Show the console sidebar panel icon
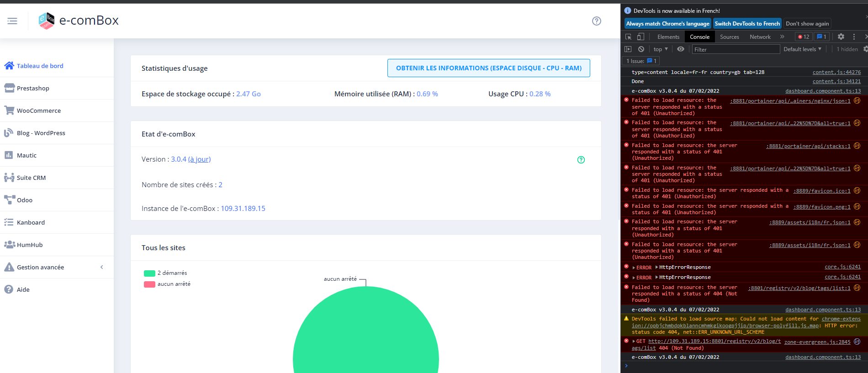The width and height of the screenshot is (868, 373). pos(628,49)
